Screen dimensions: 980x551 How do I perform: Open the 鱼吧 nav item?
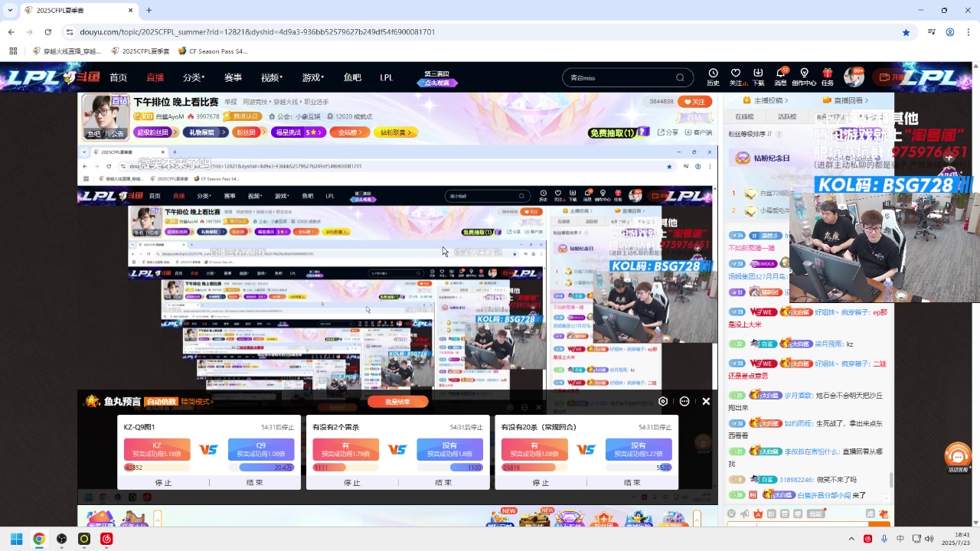pyautogui.click(x=352, y=77)
